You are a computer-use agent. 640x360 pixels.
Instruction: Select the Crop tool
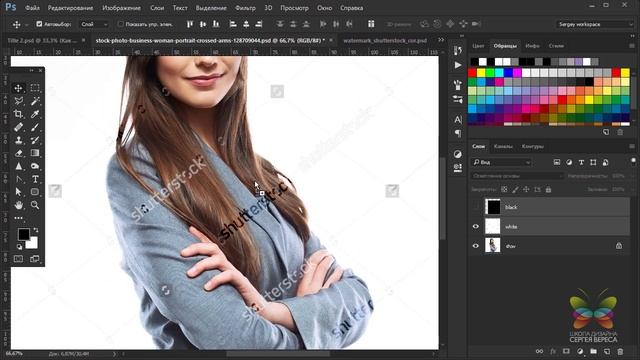(18, 114)
